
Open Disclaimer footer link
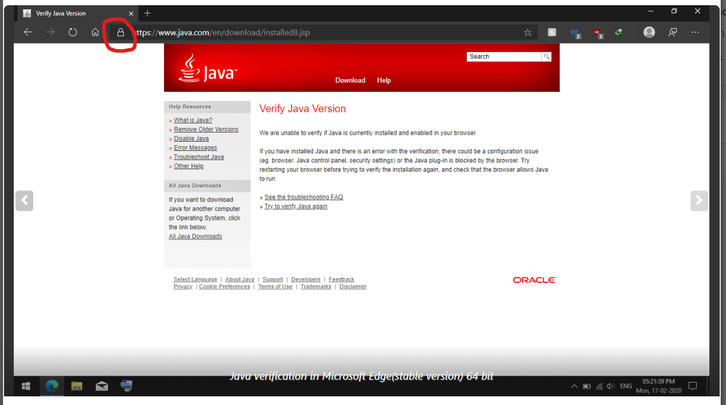(x=353, y=287)
